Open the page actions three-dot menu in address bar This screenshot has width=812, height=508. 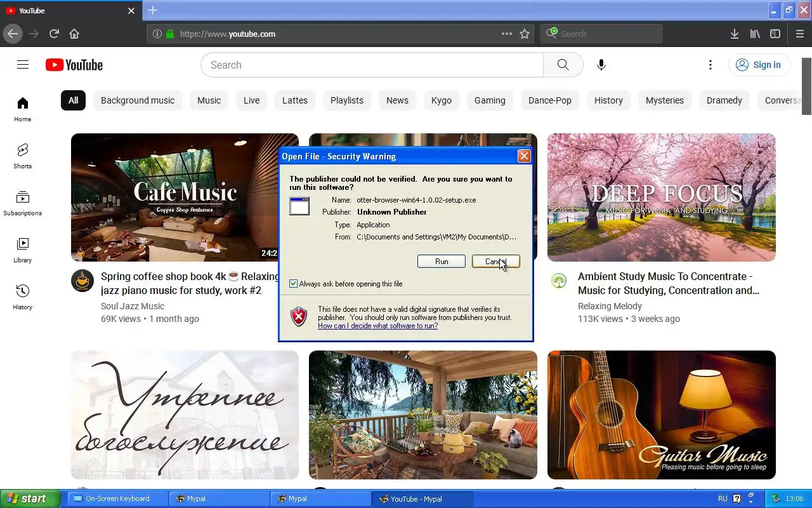coord(506,34)
